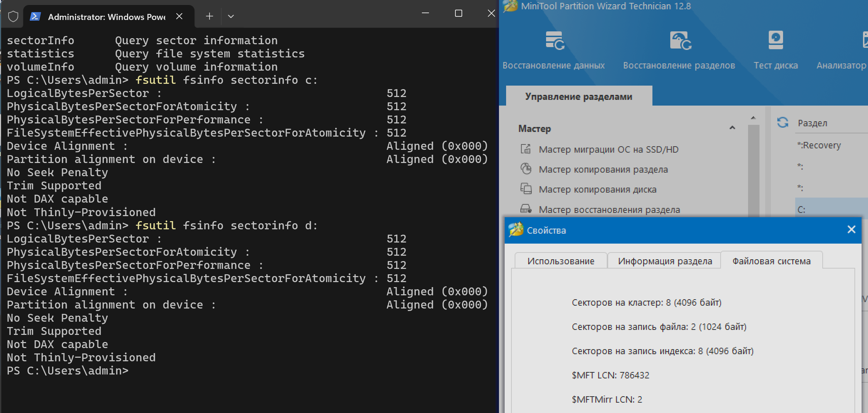868x413 pixels.
Task: Open Partition Recovery (Восстановление разделов) icon
Action: pos(680,41)
